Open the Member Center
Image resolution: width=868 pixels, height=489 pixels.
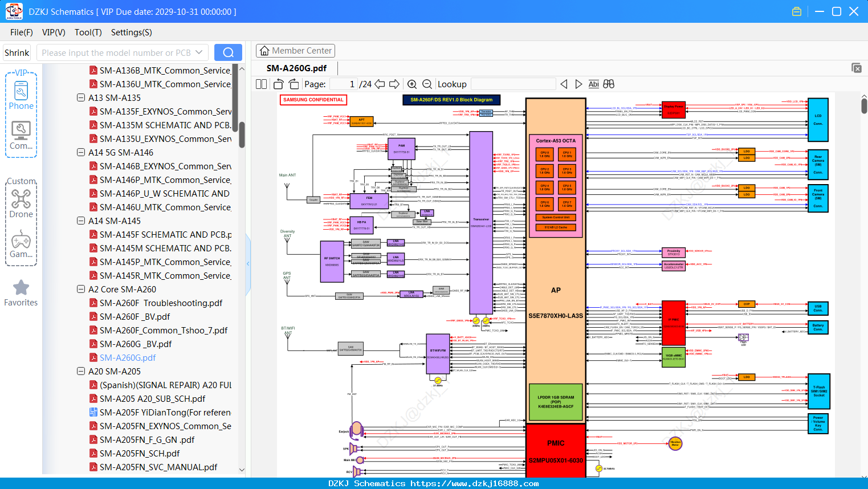click(295, 51)
